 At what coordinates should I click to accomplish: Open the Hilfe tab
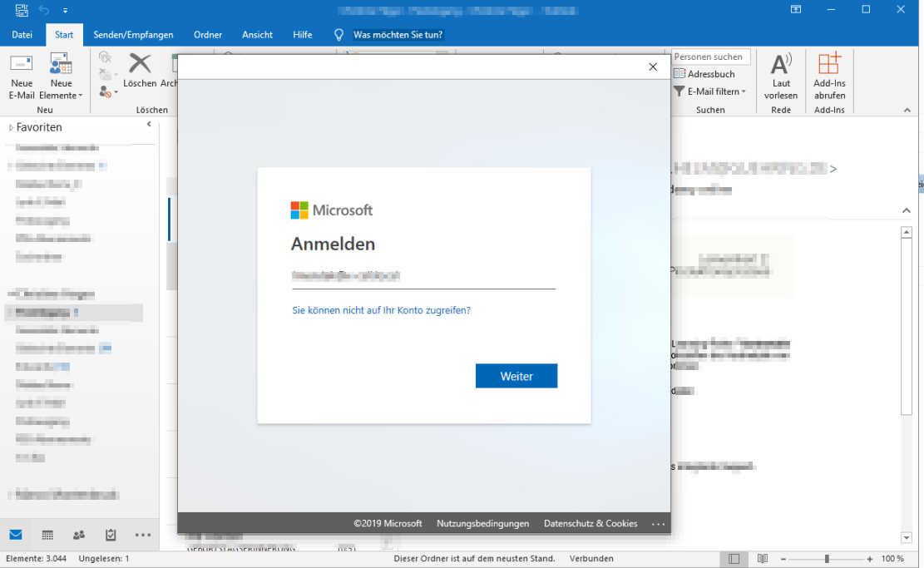pyautogui.click(x=302, y=35)
